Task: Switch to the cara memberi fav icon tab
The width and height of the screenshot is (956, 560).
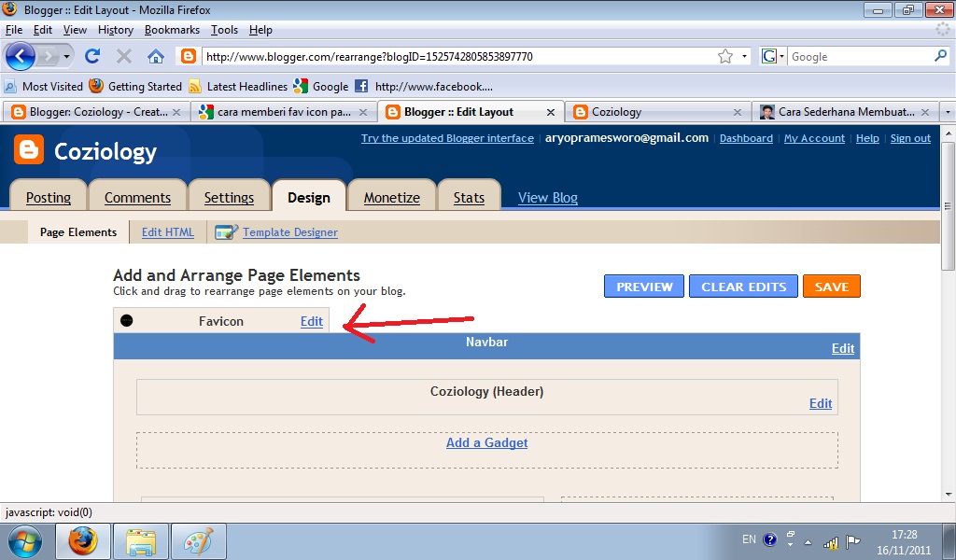Action: [284, 112]
